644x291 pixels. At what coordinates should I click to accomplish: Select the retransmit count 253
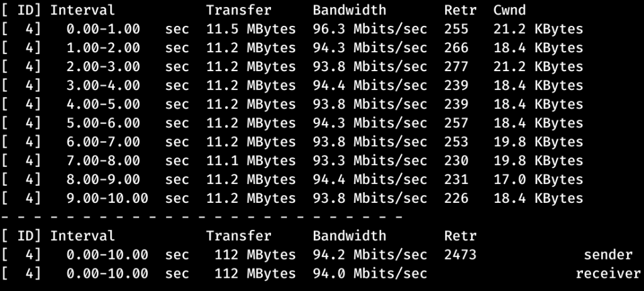point(456,142)
